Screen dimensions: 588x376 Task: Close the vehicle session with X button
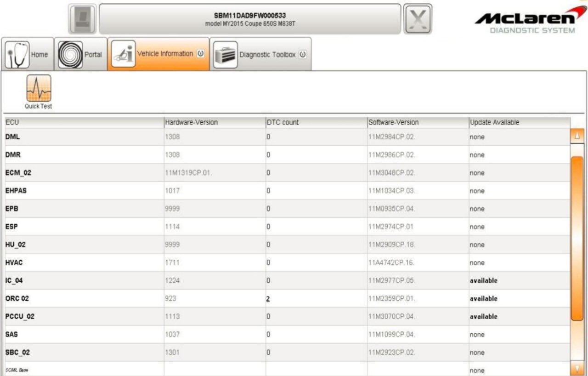[418, 19]
